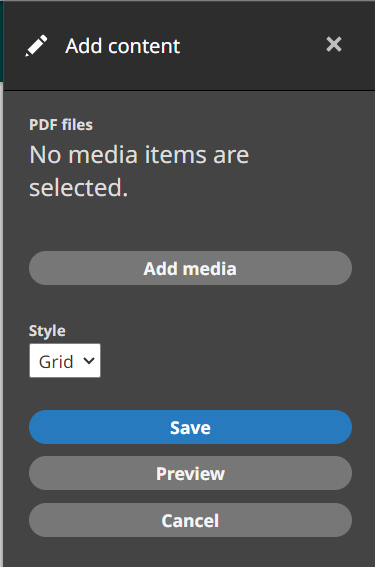Open the Style dropdown showing Grid
The width and height of the screenshot is (375, 567).
pyautogui.click(x=65, y=361)
